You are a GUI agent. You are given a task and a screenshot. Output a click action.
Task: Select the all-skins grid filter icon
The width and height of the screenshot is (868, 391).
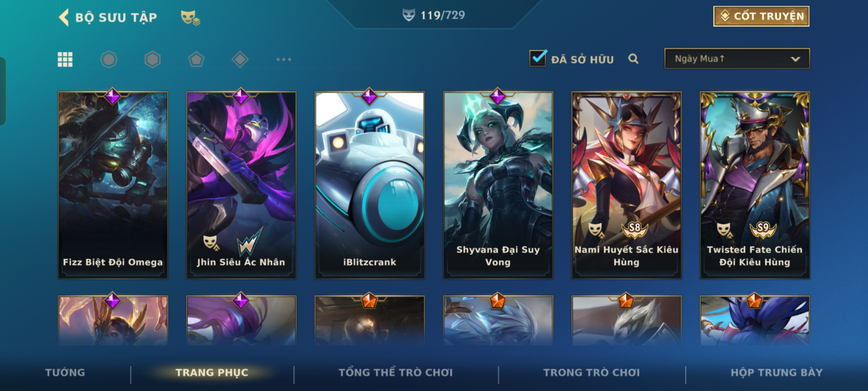(x=65, y=59)
